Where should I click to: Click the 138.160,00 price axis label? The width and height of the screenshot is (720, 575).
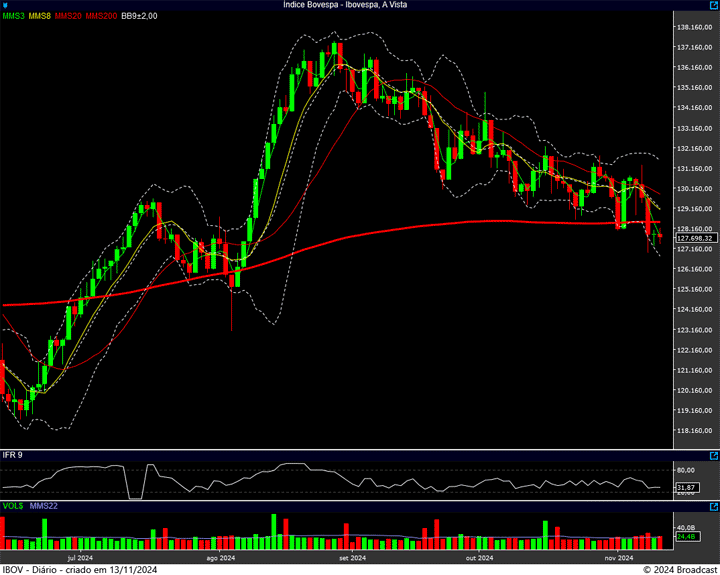click(x=694, y=27)
